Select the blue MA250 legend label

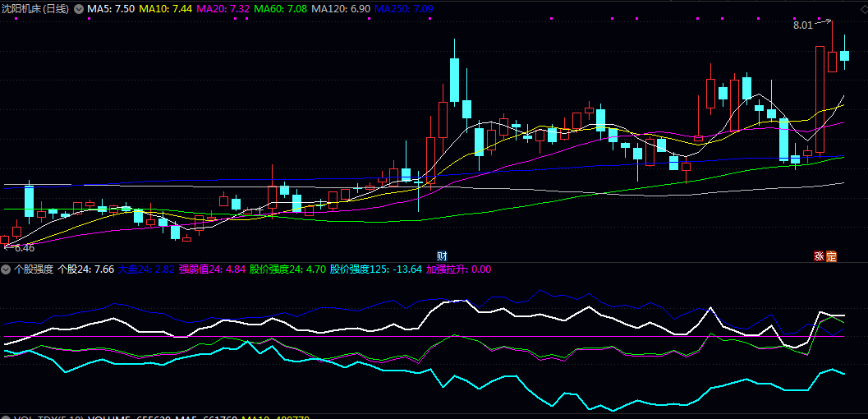point(404,9)
